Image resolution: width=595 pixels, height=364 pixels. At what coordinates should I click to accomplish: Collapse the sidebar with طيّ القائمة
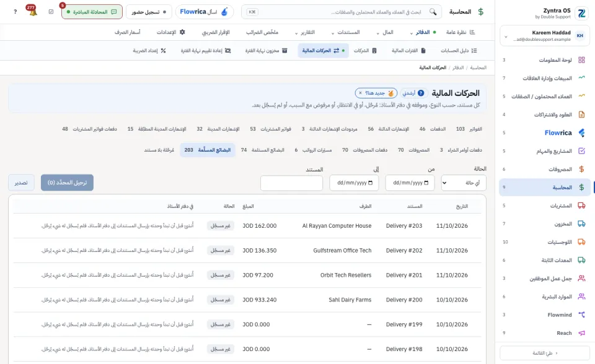[545, 353]
